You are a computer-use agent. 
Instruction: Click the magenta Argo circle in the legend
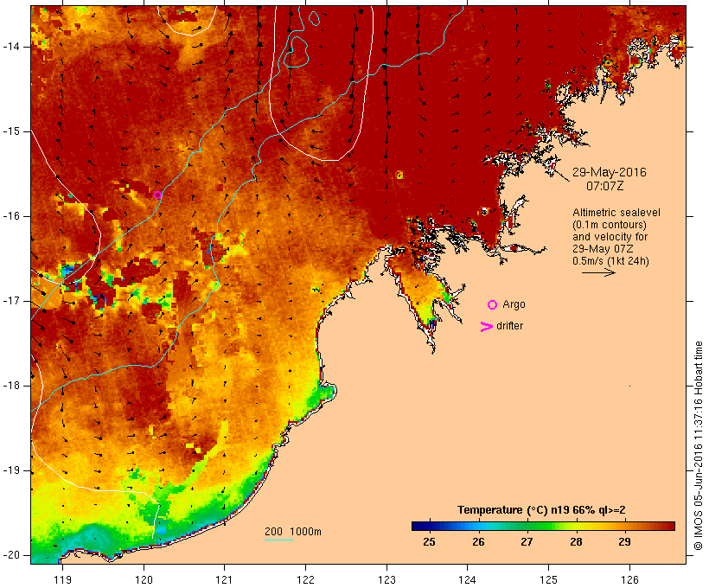coord(493,305)
